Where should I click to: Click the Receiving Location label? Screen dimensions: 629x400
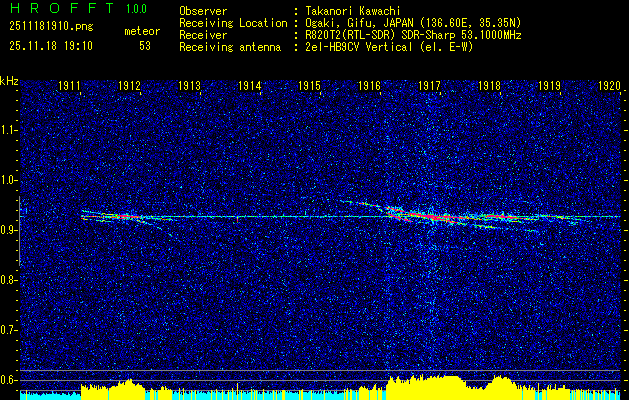233,23
